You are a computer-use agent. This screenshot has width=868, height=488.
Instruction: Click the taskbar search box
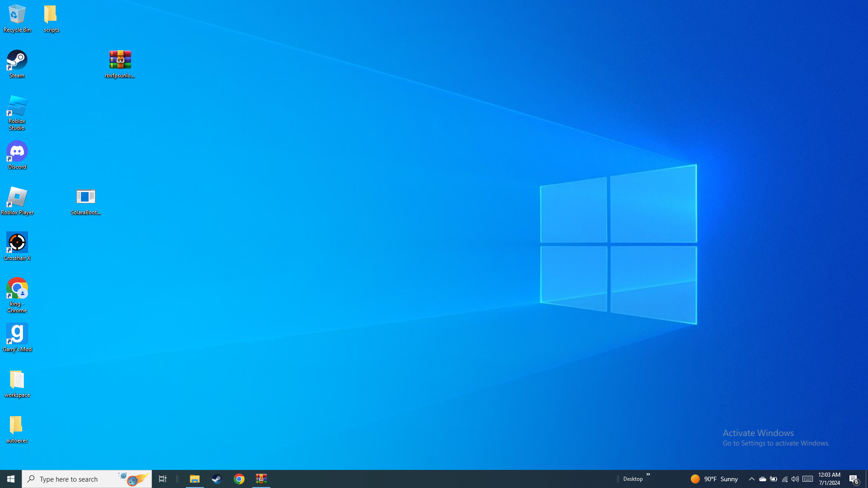[x=87, y=479]
